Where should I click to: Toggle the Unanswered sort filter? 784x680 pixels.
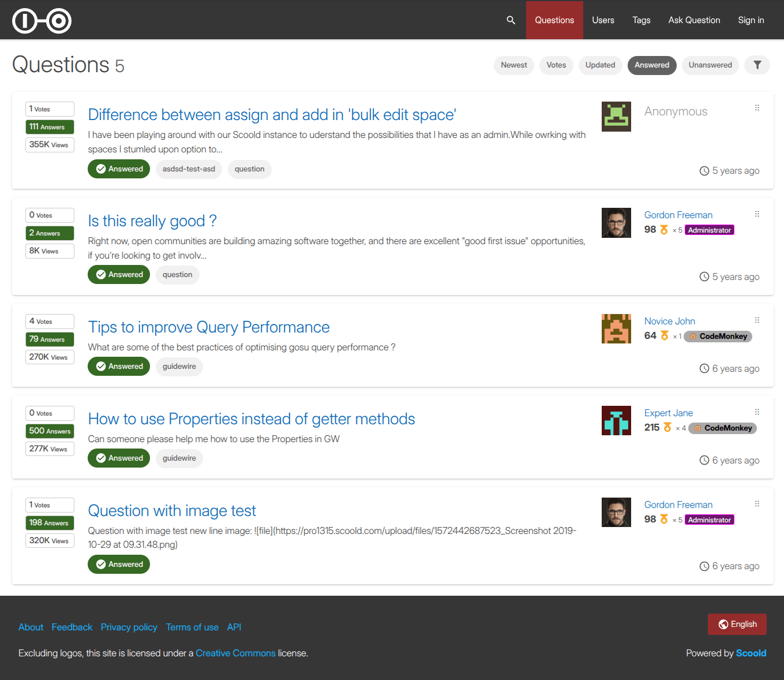(x=710, y=65)
